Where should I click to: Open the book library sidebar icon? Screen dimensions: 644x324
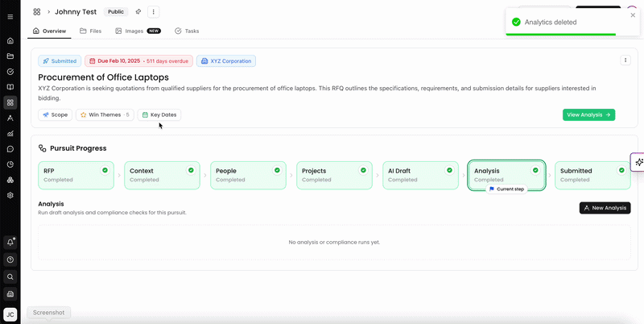tap(10, 87)
